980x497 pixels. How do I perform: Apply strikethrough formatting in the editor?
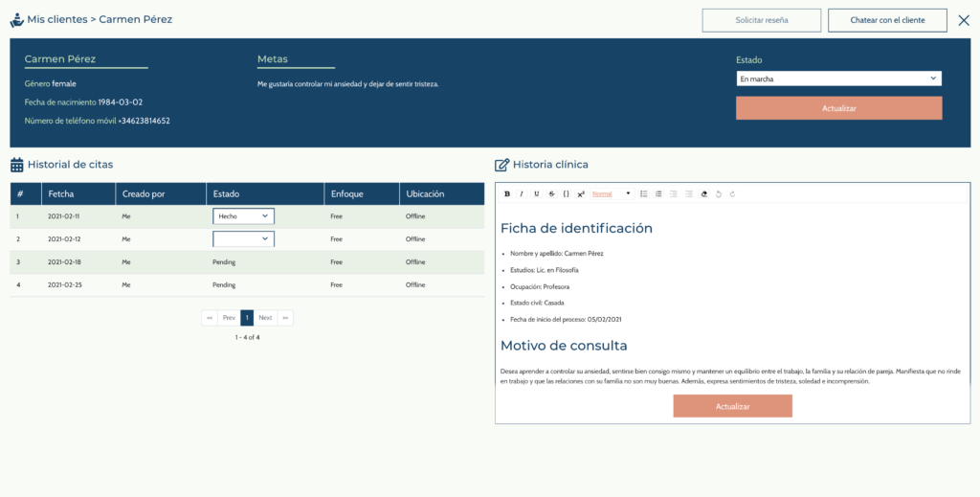coord(551,193)
